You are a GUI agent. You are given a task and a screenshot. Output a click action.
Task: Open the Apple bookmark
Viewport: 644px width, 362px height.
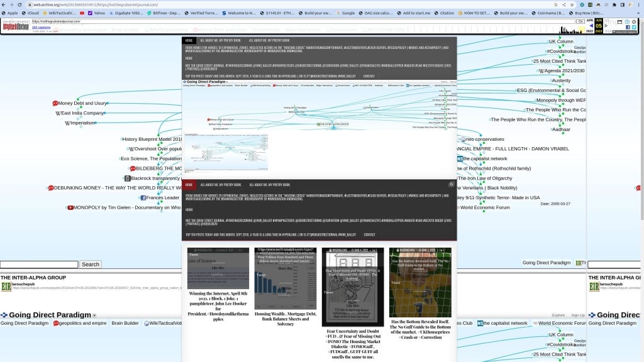[x=10, y=13]
